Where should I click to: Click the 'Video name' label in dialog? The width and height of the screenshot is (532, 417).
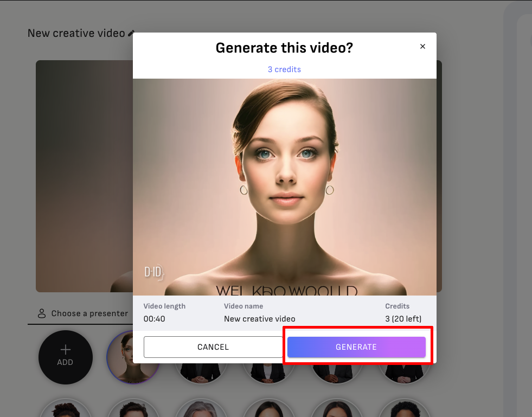tap(243, 306)
